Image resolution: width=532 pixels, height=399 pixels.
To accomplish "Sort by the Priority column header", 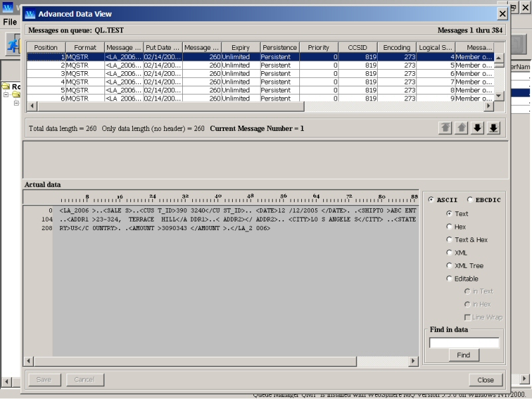I will point(319,47).
